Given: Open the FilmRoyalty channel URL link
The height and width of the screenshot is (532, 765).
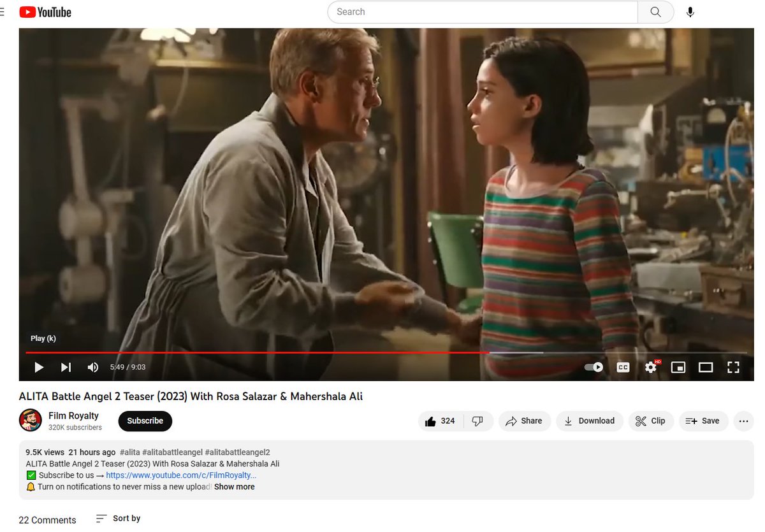Looking at the screenshot, I should click(181, 475).
